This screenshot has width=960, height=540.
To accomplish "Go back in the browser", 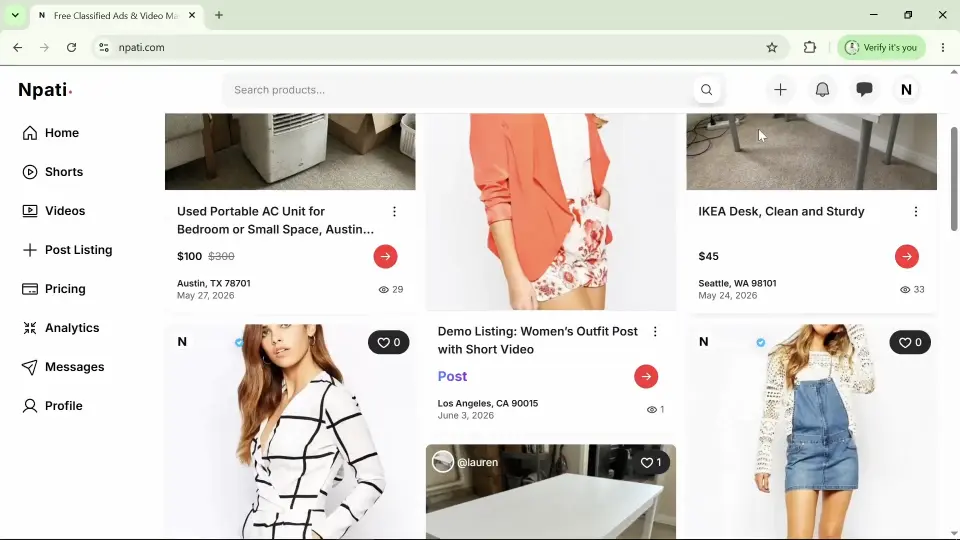I will (x=18, y=47).
